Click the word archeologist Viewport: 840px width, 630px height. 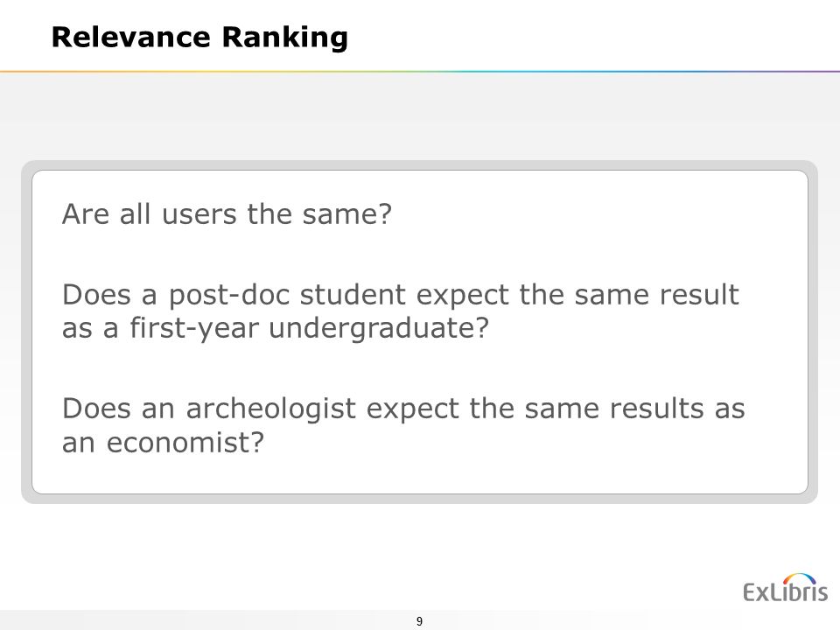coord(270,409)
